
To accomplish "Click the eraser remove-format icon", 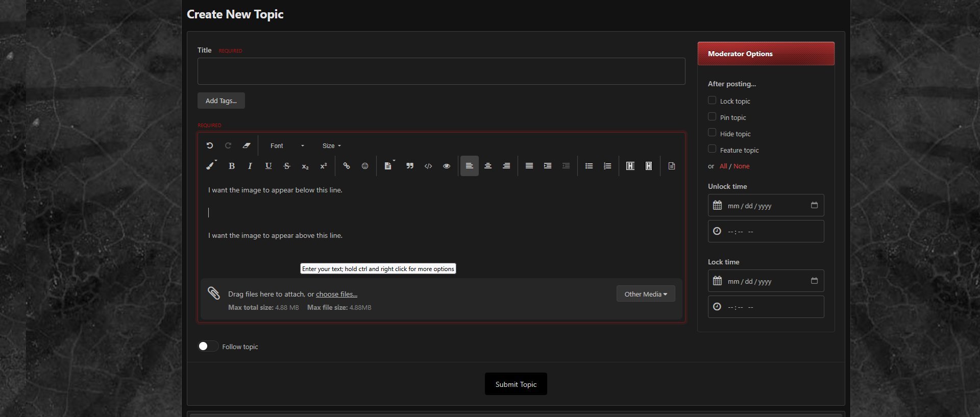I will [247, 145].
